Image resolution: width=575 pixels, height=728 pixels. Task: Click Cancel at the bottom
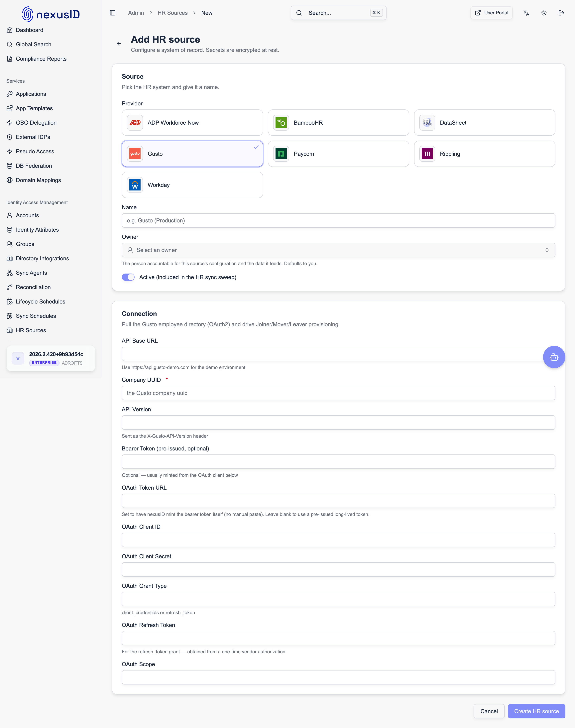(x=489, y=711)
